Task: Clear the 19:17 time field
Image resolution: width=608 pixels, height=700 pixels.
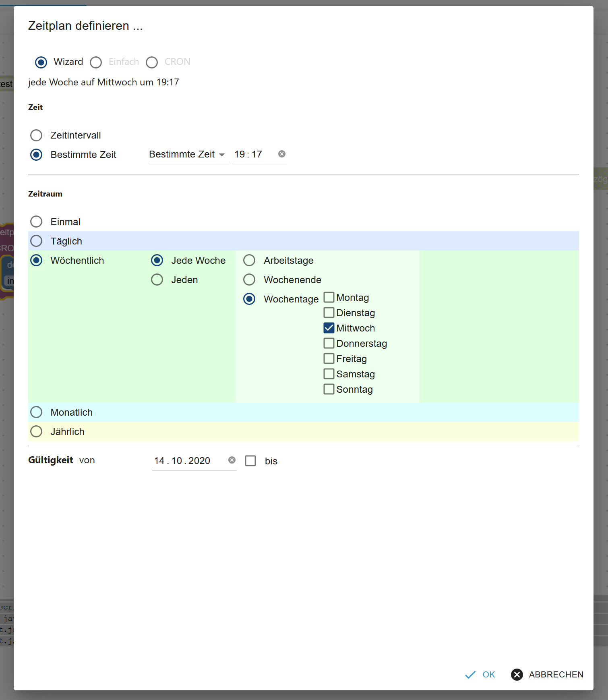Action: coord(282,154)
